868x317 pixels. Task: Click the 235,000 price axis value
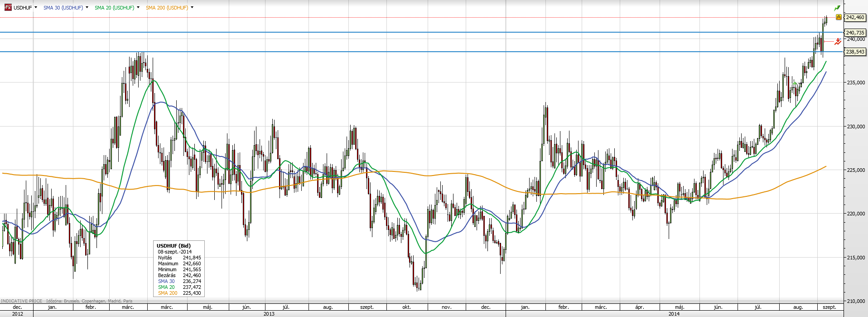(856, 83)
